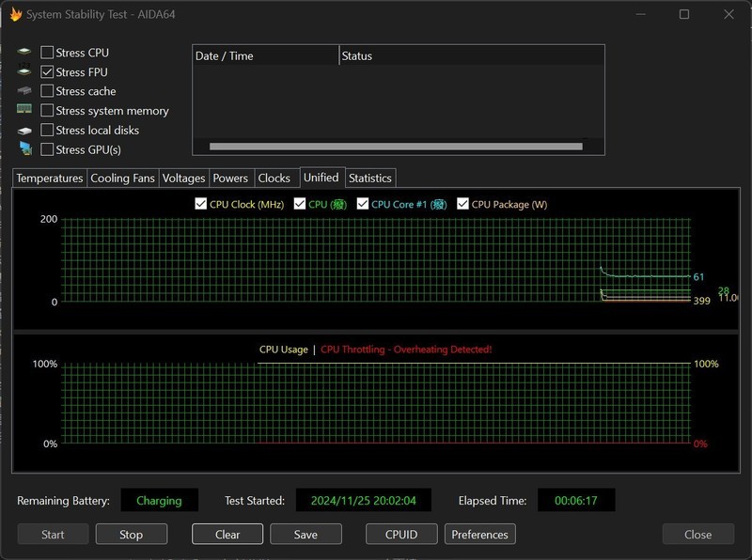Click the FPU chip icon beside Stress FPU

tap(24, 72)
